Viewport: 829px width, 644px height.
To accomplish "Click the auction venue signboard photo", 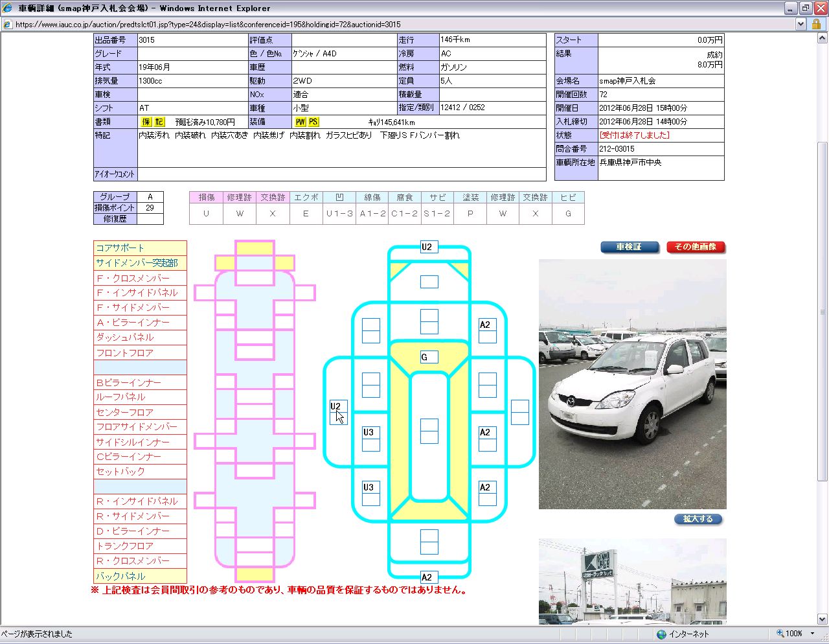I will 632,581.
